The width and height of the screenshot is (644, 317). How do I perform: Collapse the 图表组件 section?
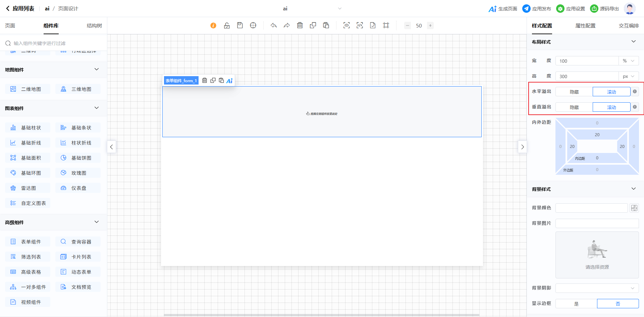coord(97,108)
